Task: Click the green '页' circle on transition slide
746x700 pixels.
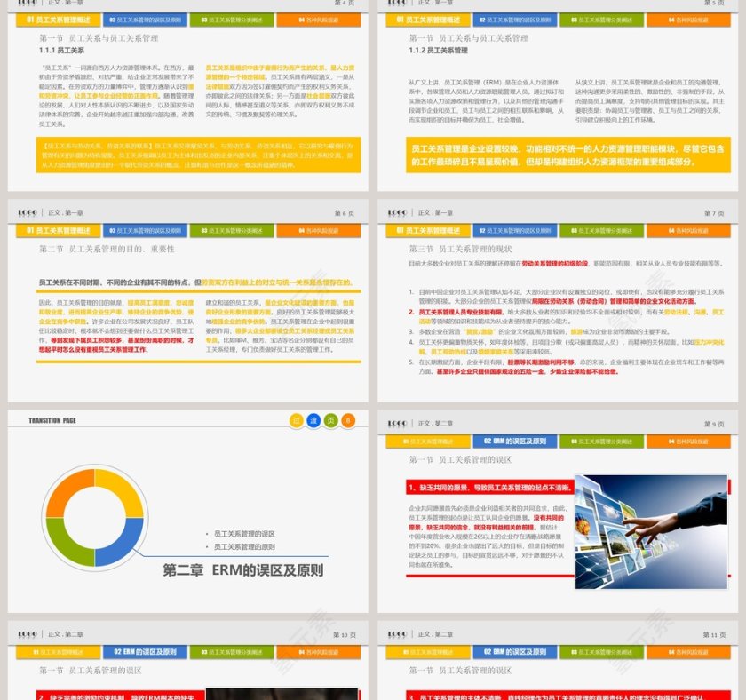Action: tap(330, 421)
